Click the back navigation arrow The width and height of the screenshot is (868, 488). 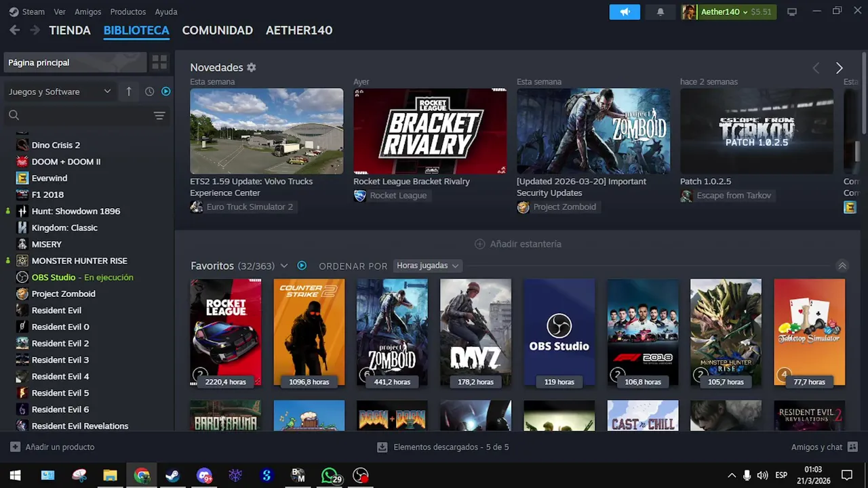point(15,30)
